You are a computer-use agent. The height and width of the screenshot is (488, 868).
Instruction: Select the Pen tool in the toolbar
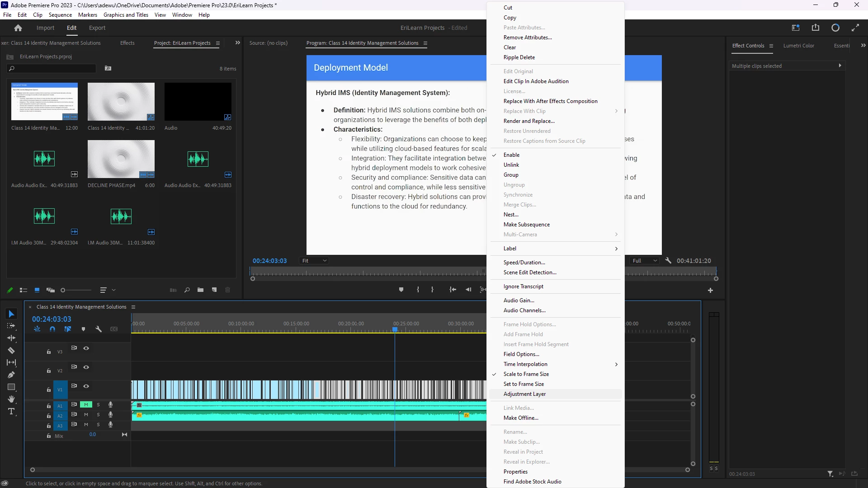pos(11,375)
